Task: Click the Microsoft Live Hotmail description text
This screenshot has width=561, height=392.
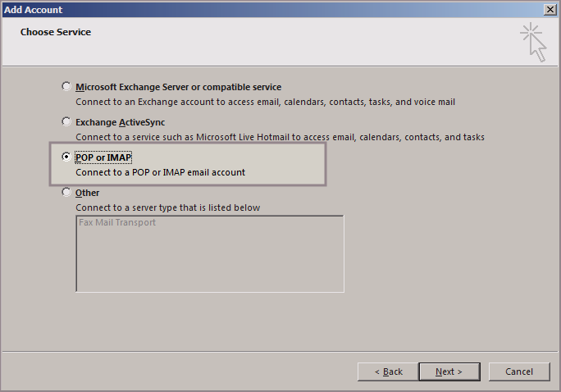Action: [280, 137]
